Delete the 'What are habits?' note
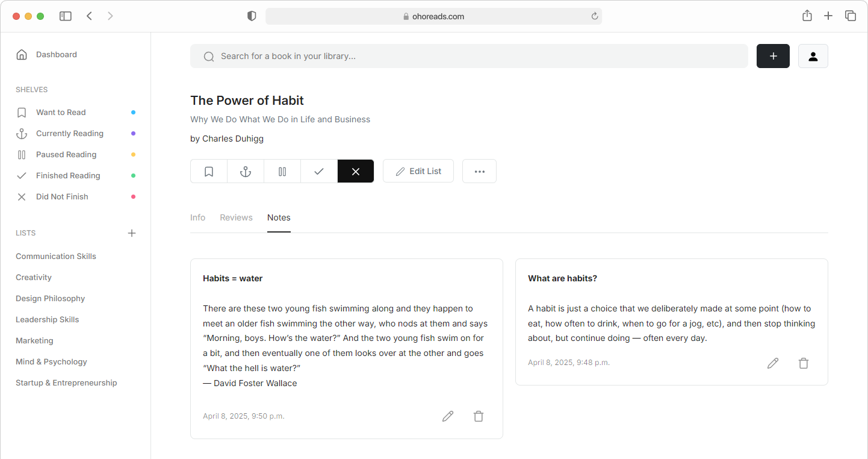868x459 pixels. (x=804, y=363)
